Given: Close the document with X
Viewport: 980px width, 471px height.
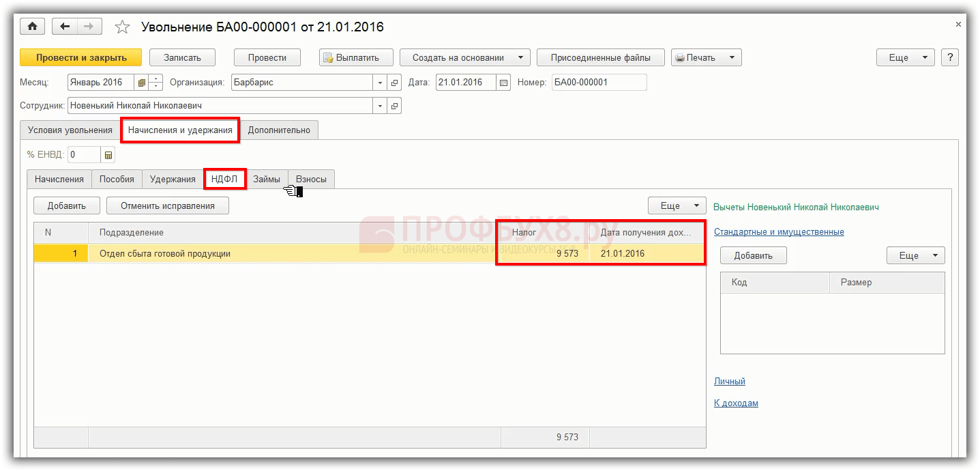Looking at the screenshot, I should (958, 25).
